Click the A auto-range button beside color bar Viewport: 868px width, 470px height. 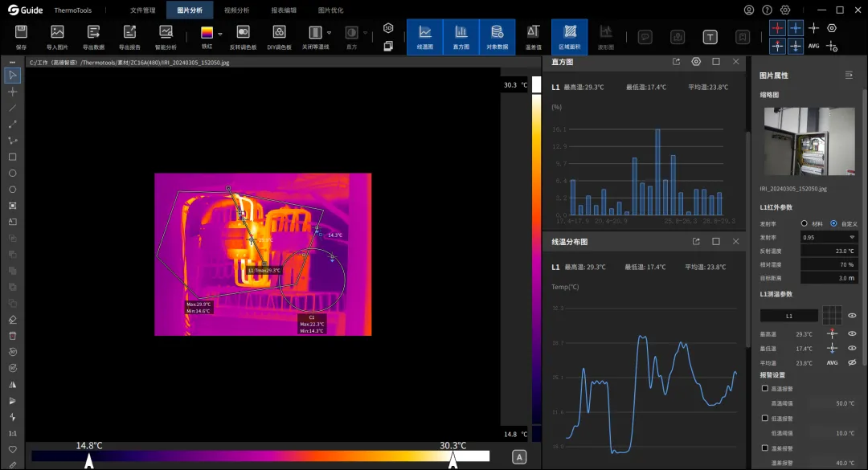coord(518,457)
